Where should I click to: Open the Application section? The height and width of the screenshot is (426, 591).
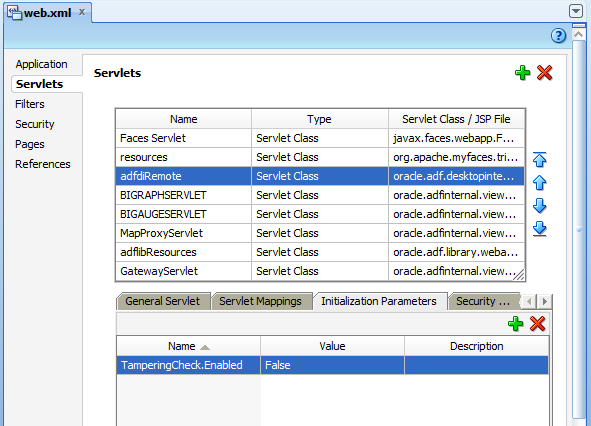41,64
